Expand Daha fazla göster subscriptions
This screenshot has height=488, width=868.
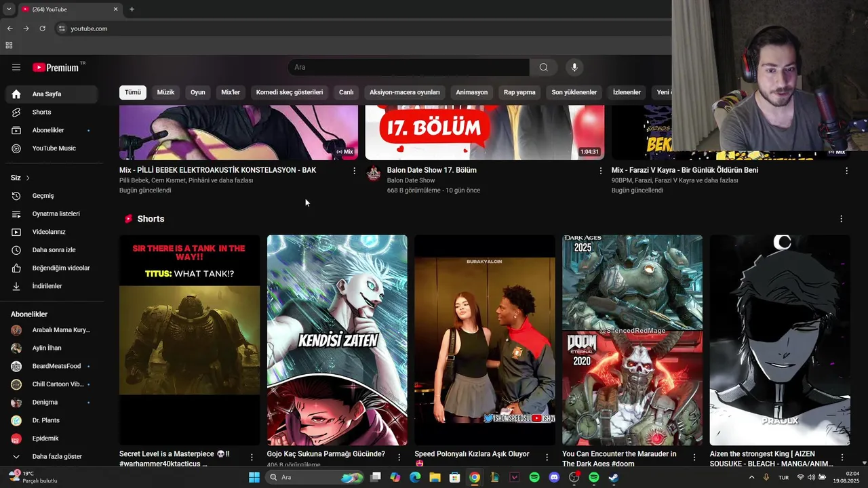[x=52, y=456]
